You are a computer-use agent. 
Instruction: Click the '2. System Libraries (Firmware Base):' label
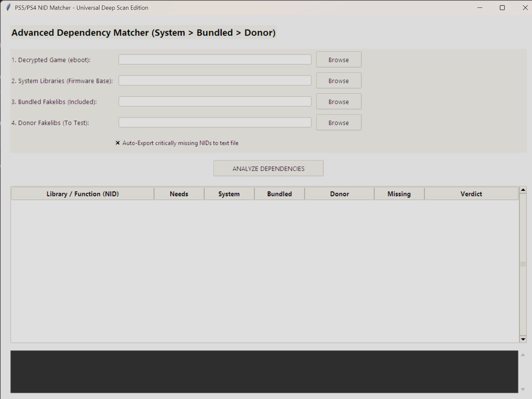point(62,81)
